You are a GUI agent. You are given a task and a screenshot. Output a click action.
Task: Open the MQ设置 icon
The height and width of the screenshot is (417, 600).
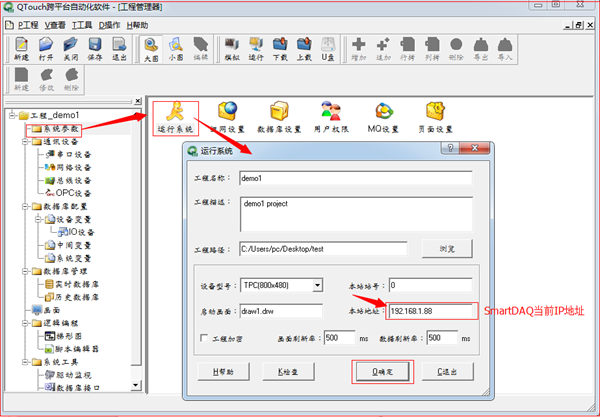click(x=383, y=116)
